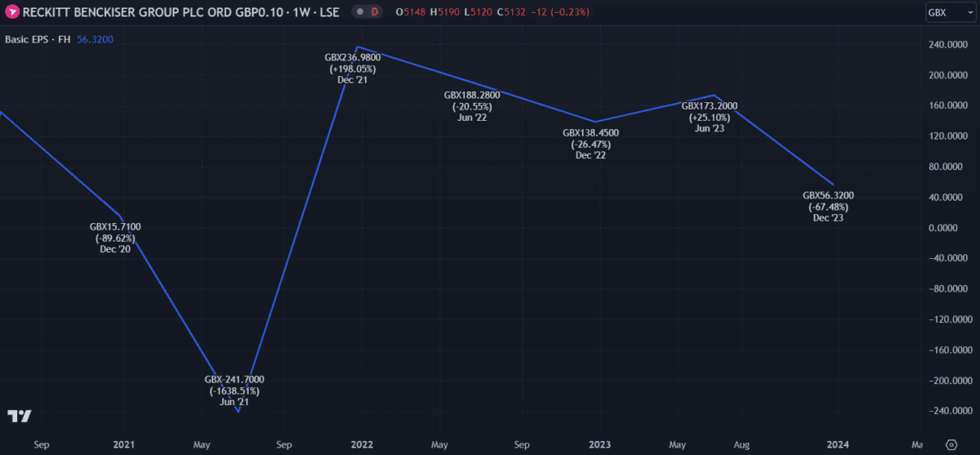
Task: Open the GBX currency dropdown
Action: point(947,12)
